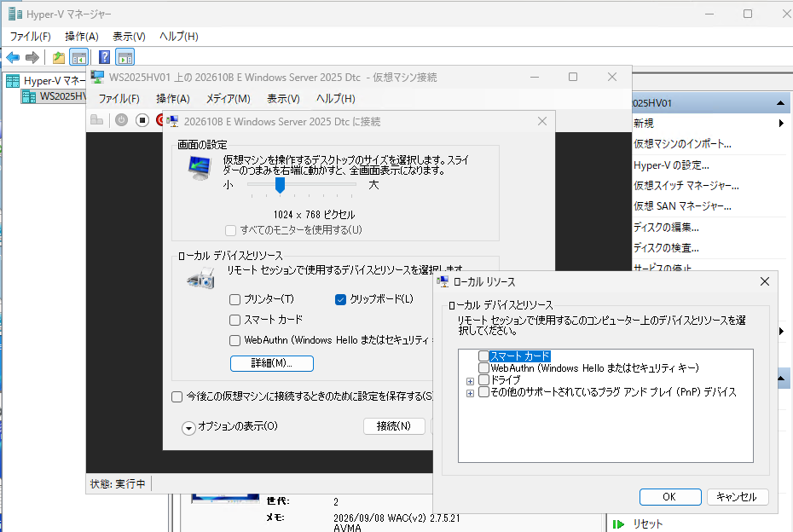This screenshot has width=793, height=532.
Task: Open VM connection ヘルプ(H) menu
Action: tap(336, 99)
